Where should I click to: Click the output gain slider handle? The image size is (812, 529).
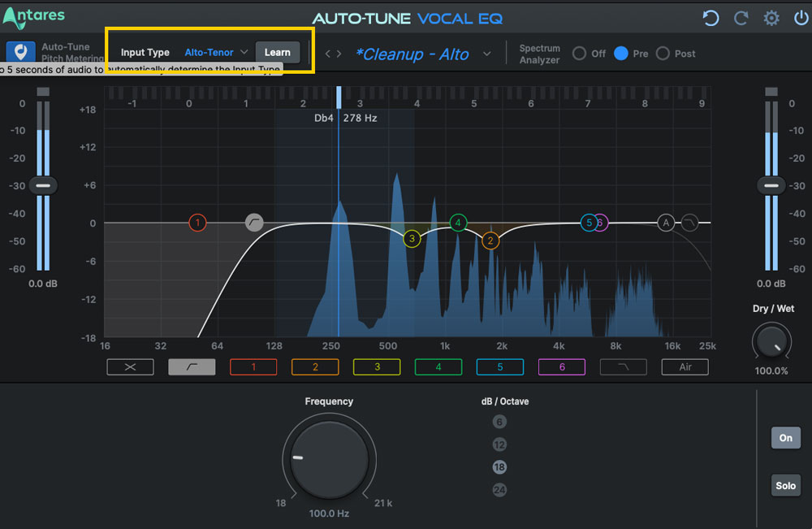pyautogui.click(x=771, y=185)
